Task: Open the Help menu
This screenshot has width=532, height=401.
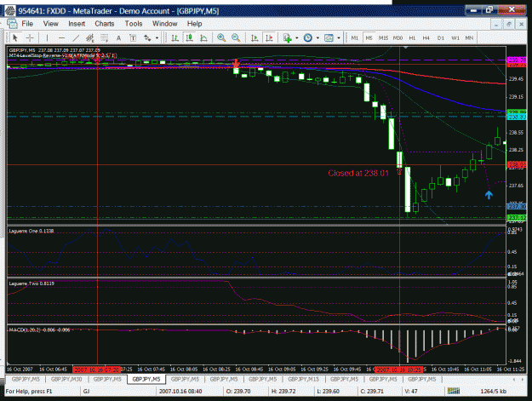Action: [194, 24]
